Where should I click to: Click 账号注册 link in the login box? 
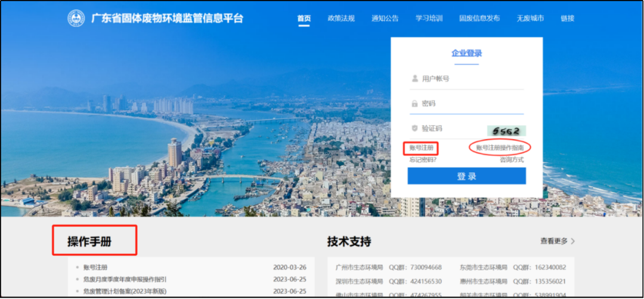[x=422, y=147]
